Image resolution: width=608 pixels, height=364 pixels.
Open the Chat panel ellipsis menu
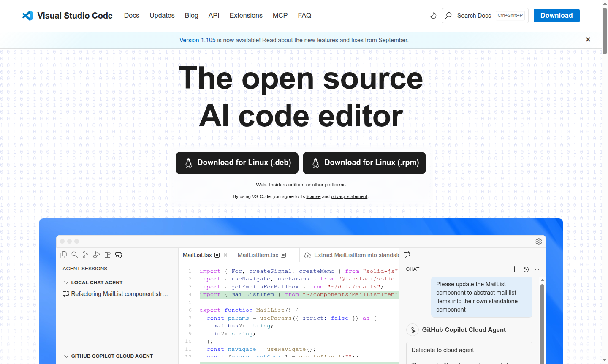(537, 269)
